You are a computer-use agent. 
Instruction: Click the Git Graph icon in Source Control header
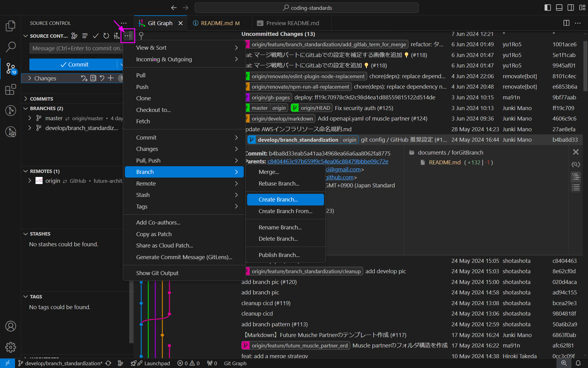[116, 36]
